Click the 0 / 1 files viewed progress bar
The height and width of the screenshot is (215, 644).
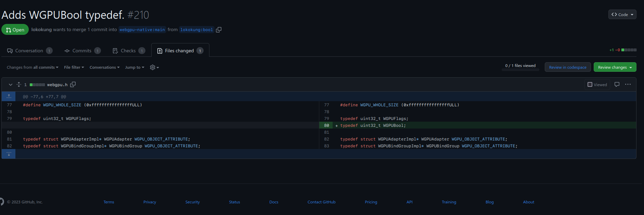pos(520,70)
